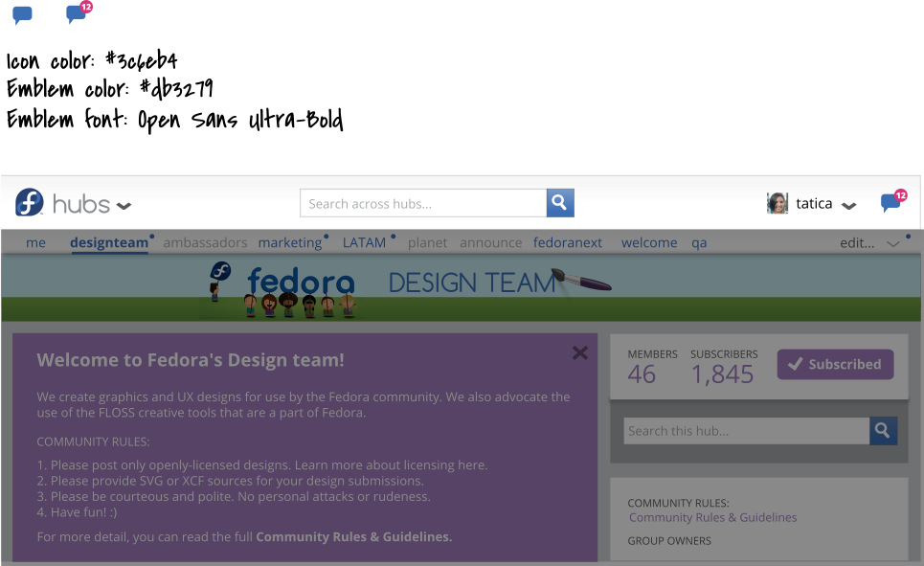Go to the qa tab
Viewport: 924px width, 566px height.
699,243
